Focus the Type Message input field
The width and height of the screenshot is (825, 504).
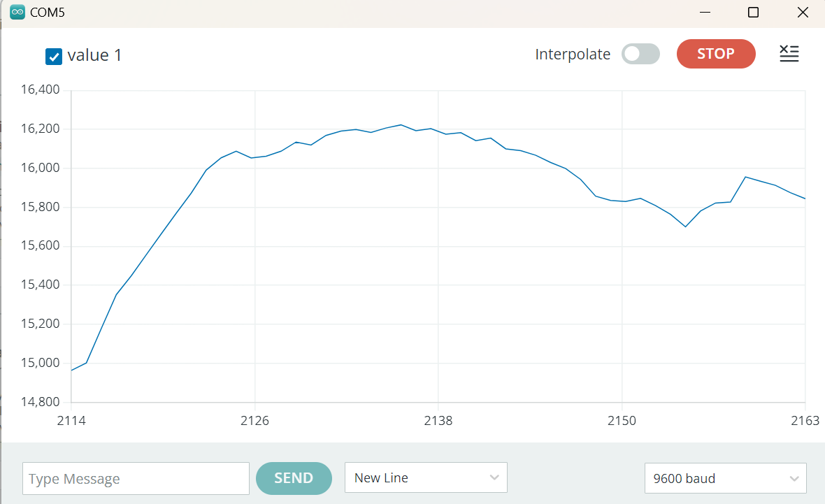point(136,479)
